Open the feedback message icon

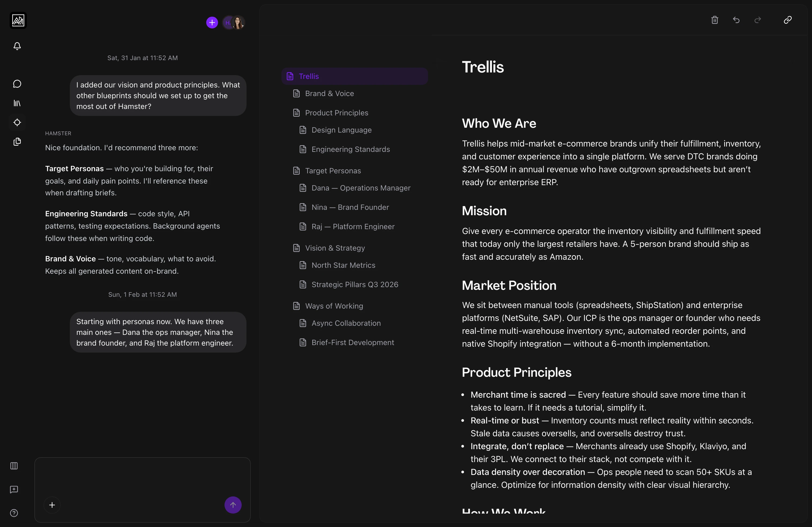pos(14,489)
